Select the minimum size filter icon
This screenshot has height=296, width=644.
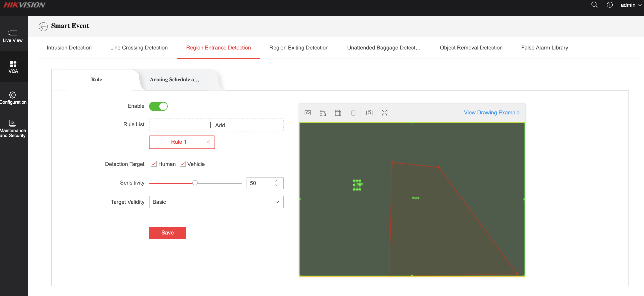[323, 113]
